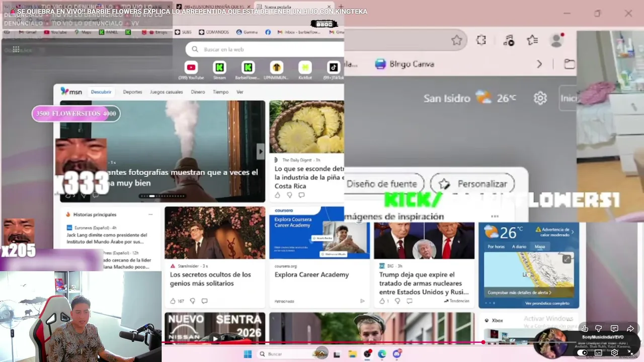The width and height of the screenshot is (644, 362).
Task: Advance news carousel with next arrow
Action: [260, 151]
